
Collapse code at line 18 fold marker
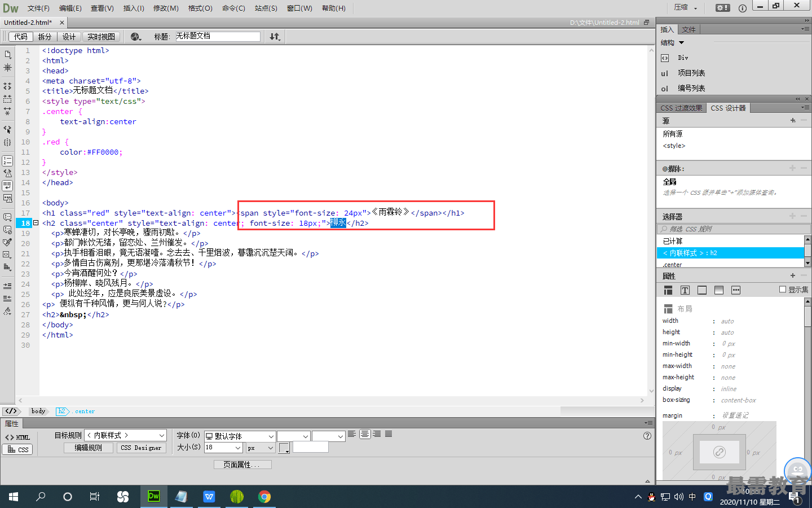(x=36, y=223)
